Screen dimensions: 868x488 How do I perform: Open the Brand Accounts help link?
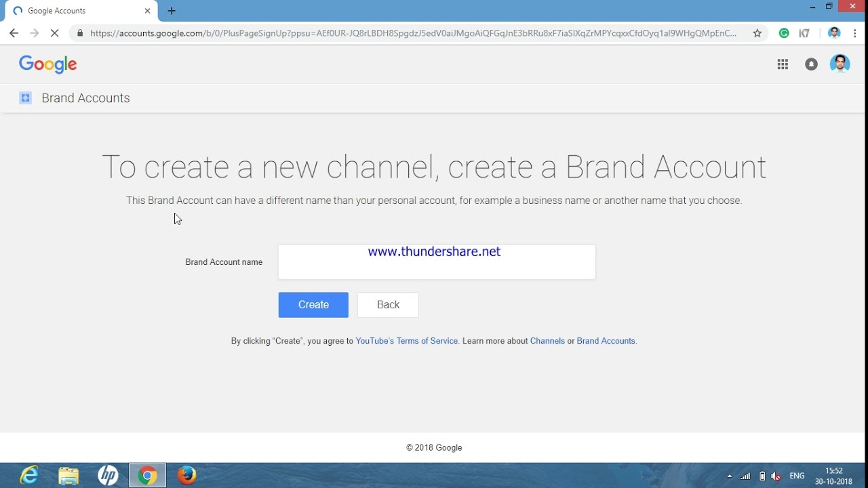coord(606,341)
